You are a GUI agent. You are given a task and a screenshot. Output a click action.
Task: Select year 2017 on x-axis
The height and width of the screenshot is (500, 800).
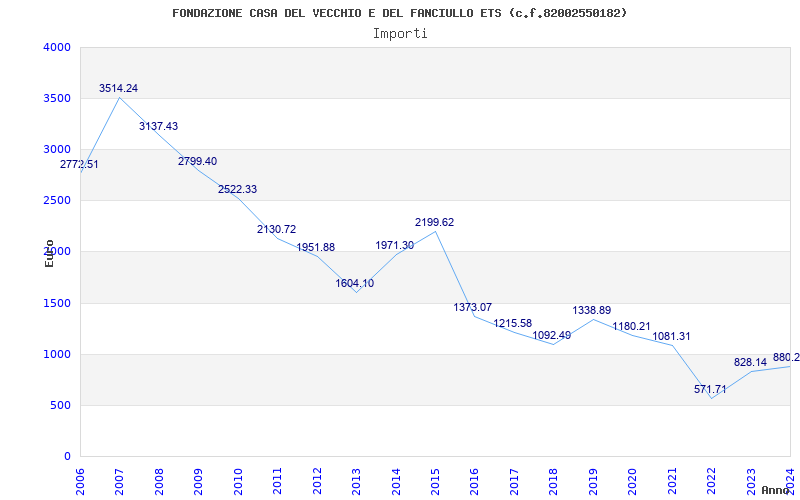(x=514, y=481)
